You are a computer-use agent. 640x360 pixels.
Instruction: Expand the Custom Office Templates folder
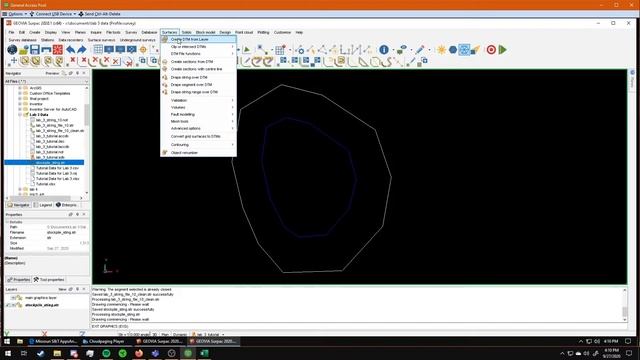point(20,93)
